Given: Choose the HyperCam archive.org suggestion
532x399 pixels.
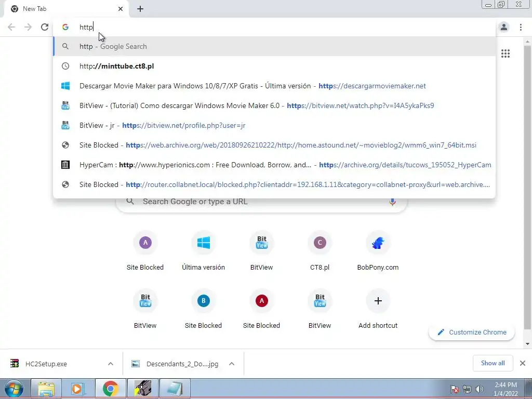Looking at the screenshot, I should tap(274, 165).
